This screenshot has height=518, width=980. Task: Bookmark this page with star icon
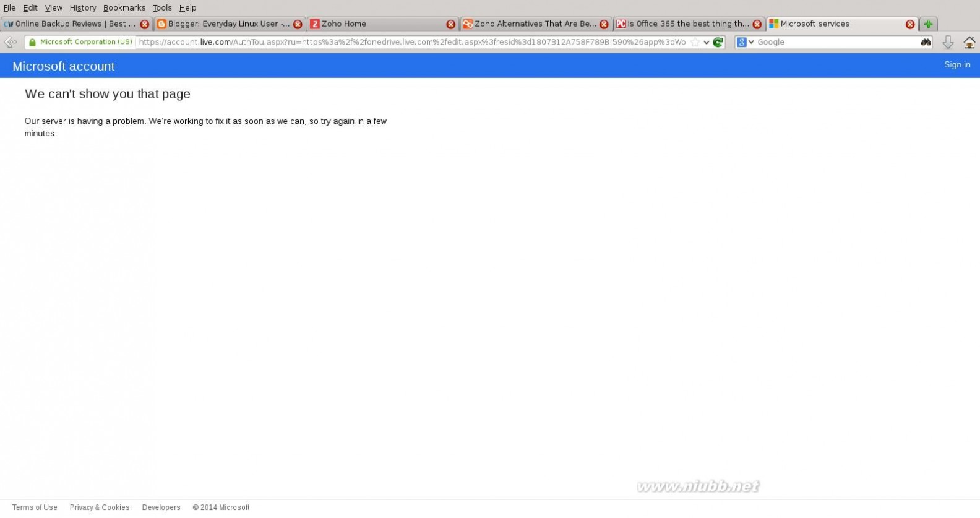[x=695, y=42]
